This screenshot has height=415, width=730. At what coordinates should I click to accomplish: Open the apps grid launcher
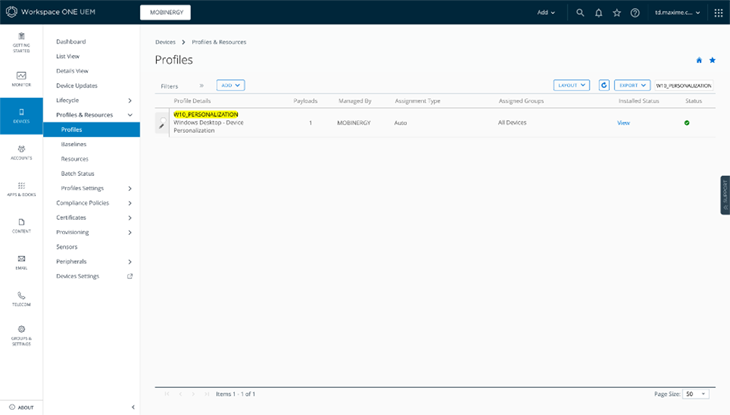717,13
